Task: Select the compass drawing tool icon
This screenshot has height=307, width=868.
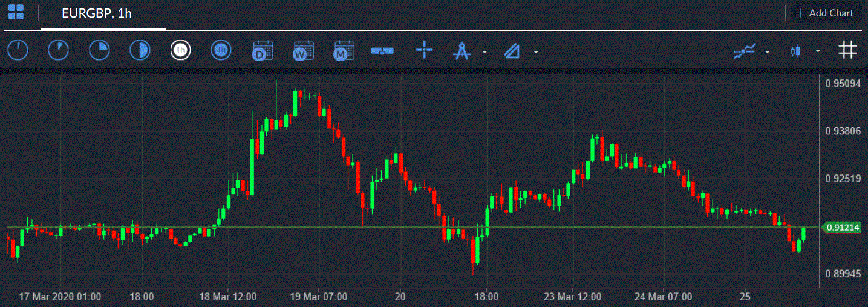Action: (462, 51)
